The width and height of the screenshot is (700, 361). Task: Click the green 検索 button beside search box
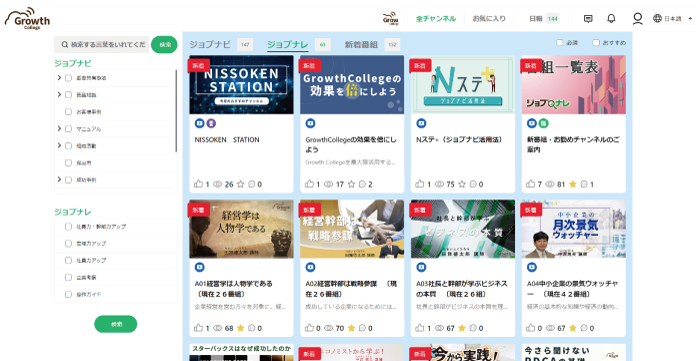164,45
